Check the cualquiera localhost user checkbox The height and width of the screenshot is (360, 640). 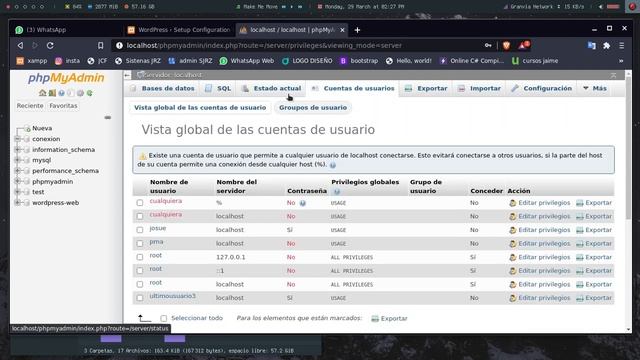coord(140,216)
